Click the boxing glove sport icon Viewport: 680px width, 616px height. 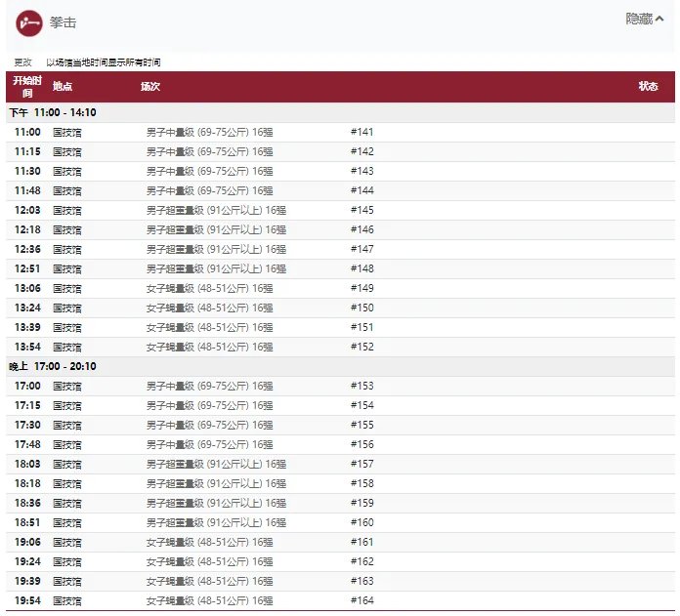tap(29, 21)
